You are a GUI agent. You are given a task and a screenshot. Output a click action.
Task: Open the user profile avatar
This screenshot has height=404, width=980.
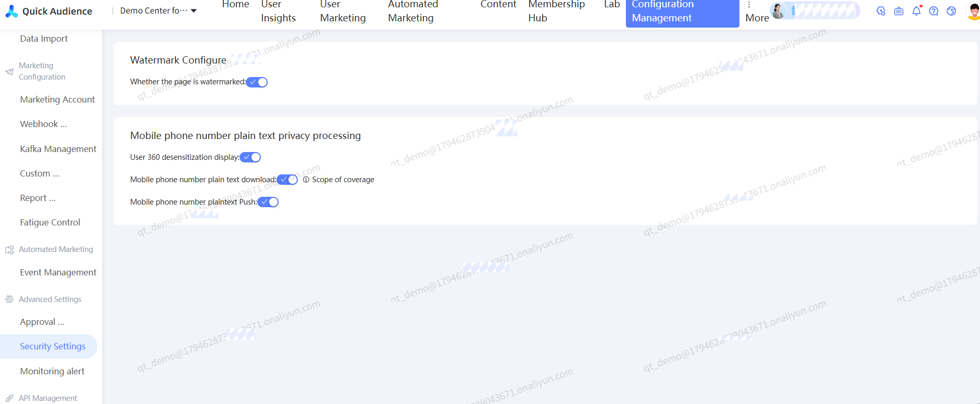[973, 11]
